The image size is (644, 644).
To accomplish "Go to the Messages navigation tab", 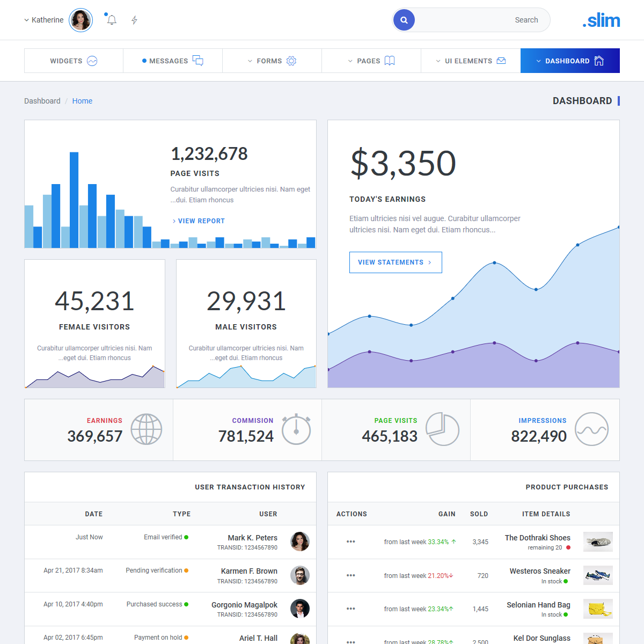I will pyautogui.click(x=172, y=61).
